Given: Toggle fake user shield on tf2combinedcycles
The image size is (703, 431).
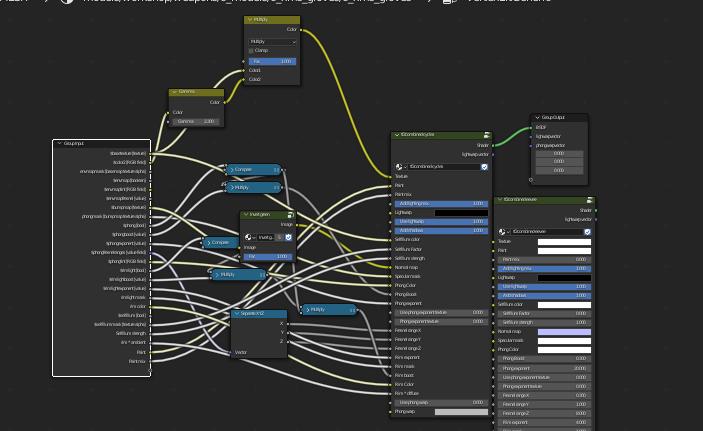Looking at the screenshot, I should [484, 167].
